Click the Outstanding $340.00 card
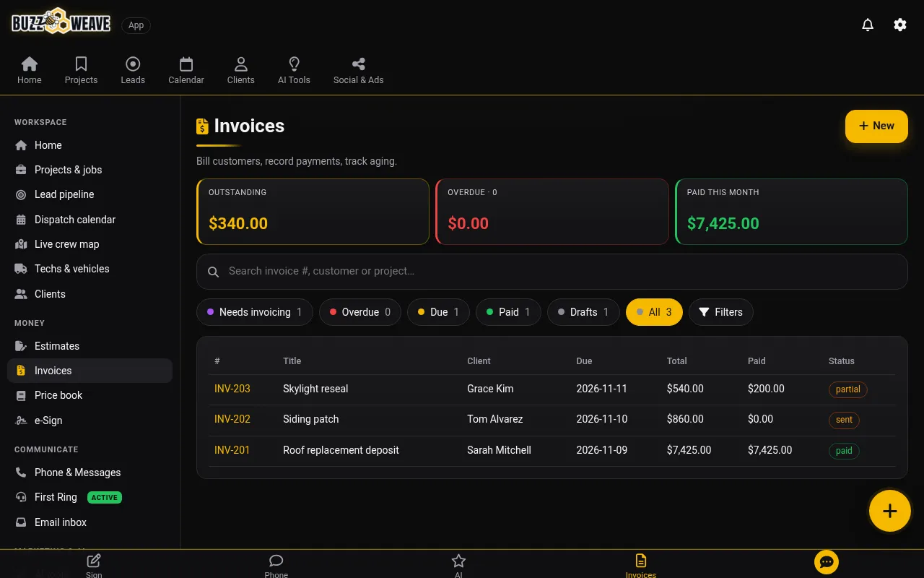Screen dimensions: 924x578 313,212
